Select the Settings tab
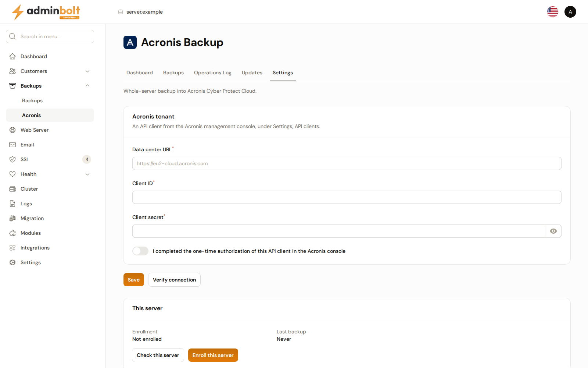This screenshot has height=368, width=588. point(283,72)
